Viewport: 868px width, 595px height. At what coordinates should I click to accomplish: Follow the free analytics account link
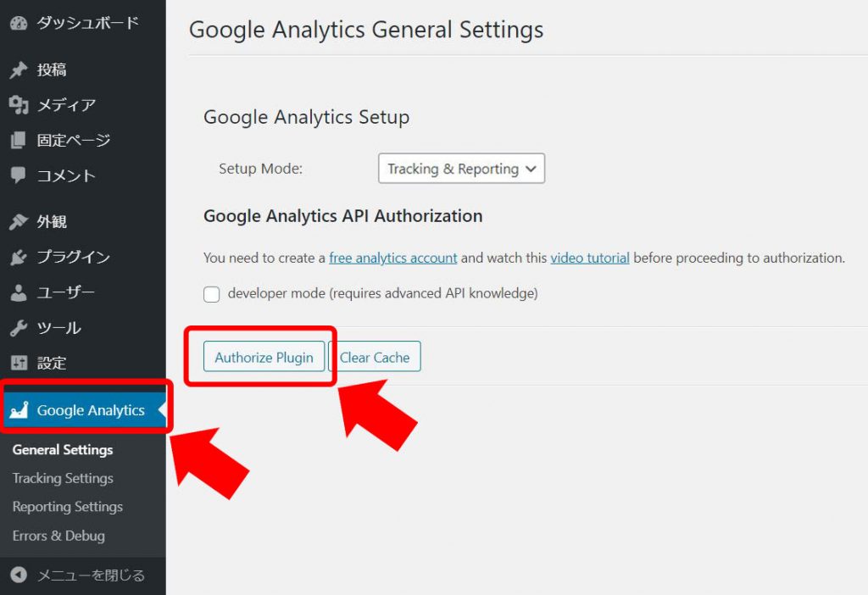point(393,258)
